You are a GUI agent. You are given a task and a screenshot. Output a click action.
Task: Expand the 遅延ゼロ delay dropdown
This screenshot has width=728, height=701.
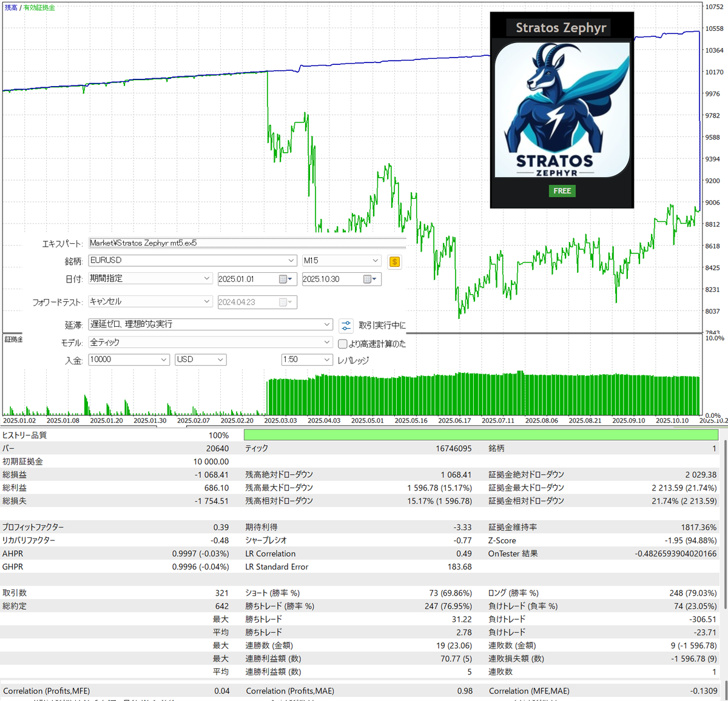327,324
